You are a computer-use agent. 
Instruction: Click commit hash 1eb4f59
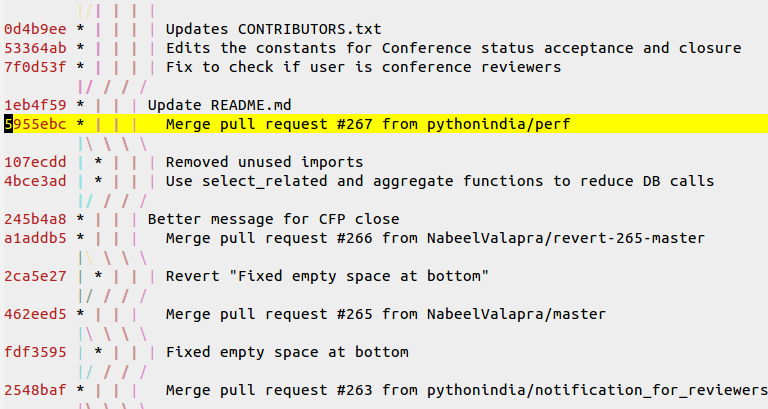tap(35, 105)
